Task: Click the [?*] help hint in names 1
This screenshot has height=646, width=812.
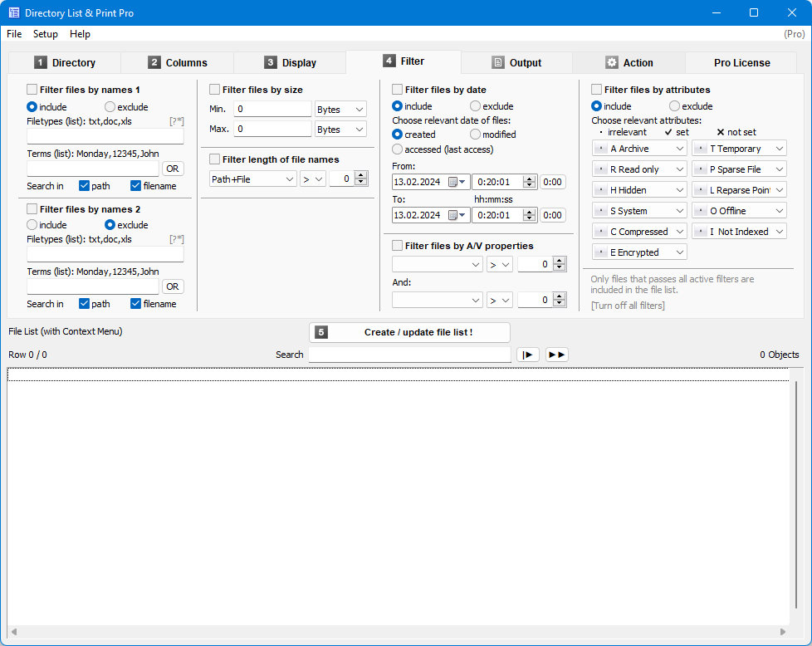Action: 177,121
